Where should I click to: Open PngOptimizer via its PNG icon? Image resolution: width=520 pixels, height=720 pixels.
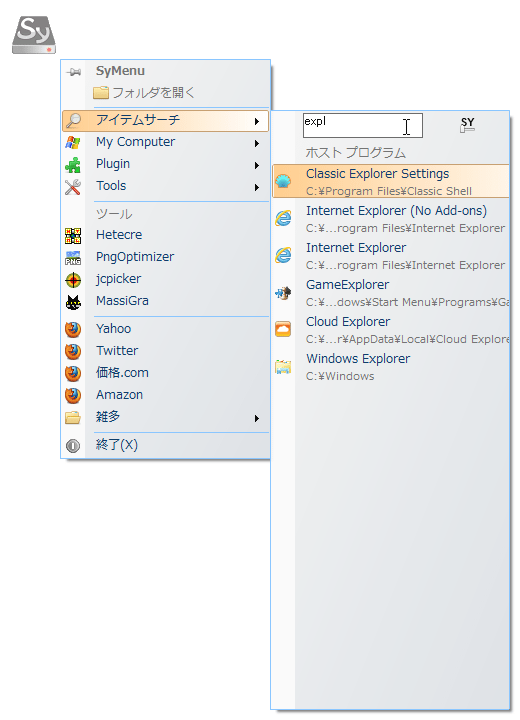coord(73,258)
